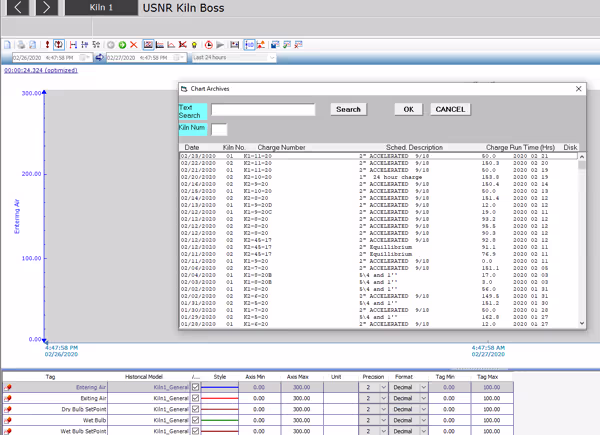Click in the Text Search input field
The image size is (600, 435).
point(263,109)
